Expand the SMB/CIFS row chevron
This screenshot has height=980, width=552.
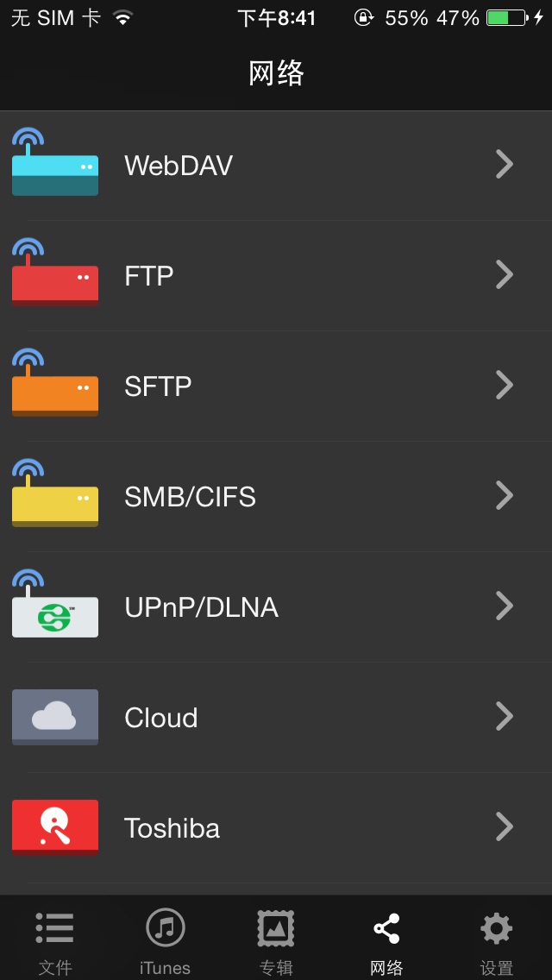coord(505,495)
